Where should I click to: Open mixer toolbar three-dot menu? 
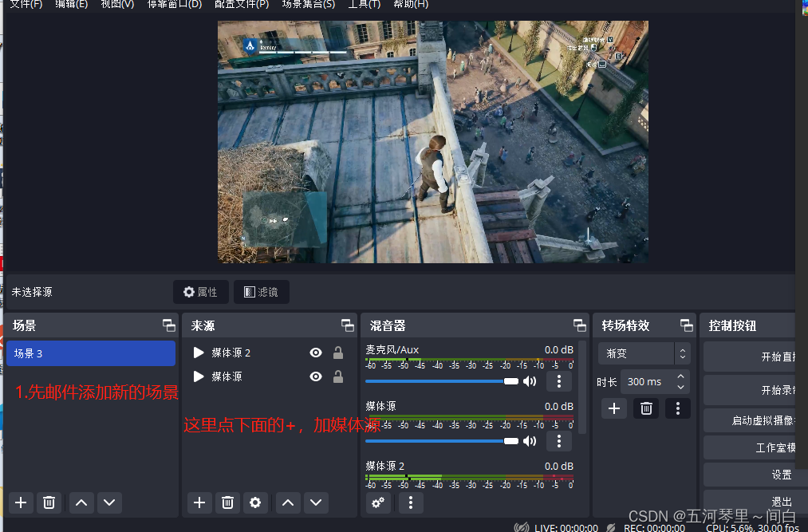point(411,502)
